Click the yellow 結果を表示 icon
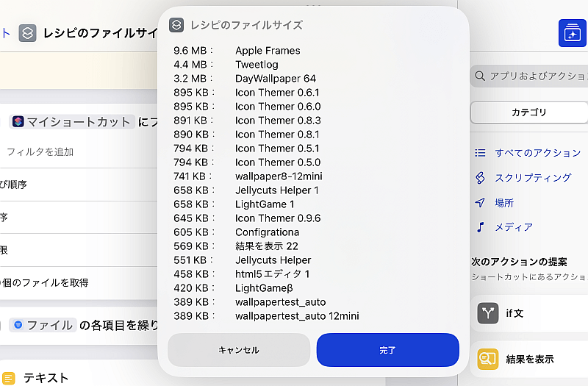This screenshot has width=588, height=386. (488, 359)
